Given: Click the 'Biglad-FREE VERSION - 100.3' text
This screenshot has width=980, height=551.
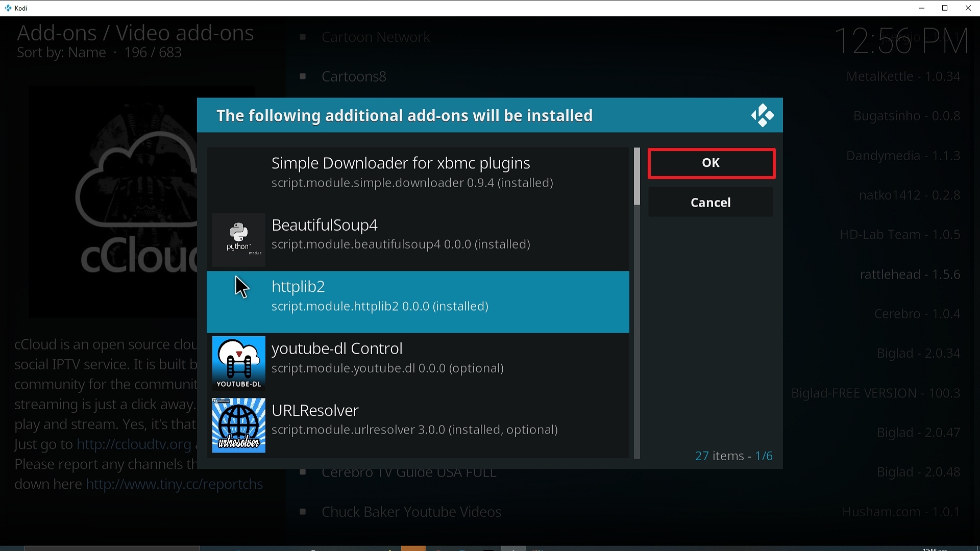Looking at the screenshot, I should click(x=876, y=393).
